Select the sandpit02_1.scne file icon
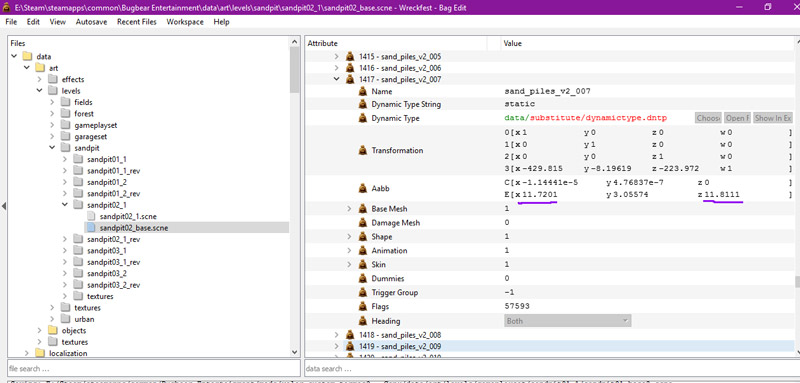 coord(91,216)
